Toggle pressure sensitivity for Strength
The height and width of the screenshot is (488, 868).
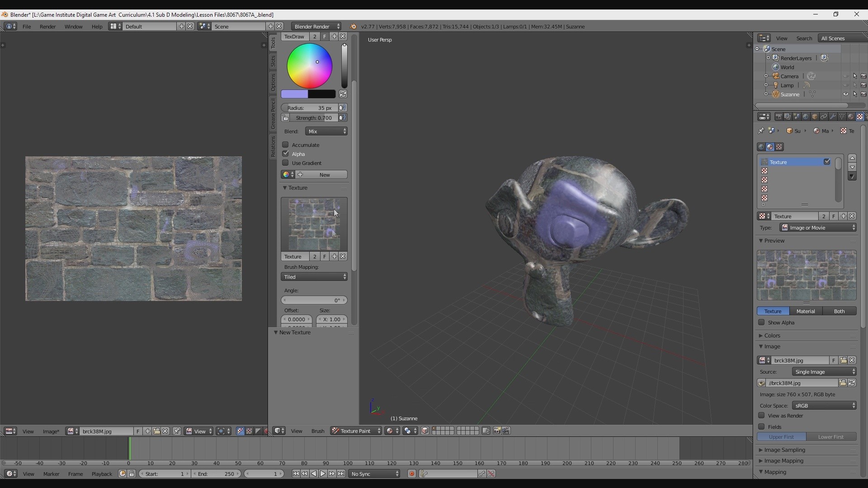343,118
